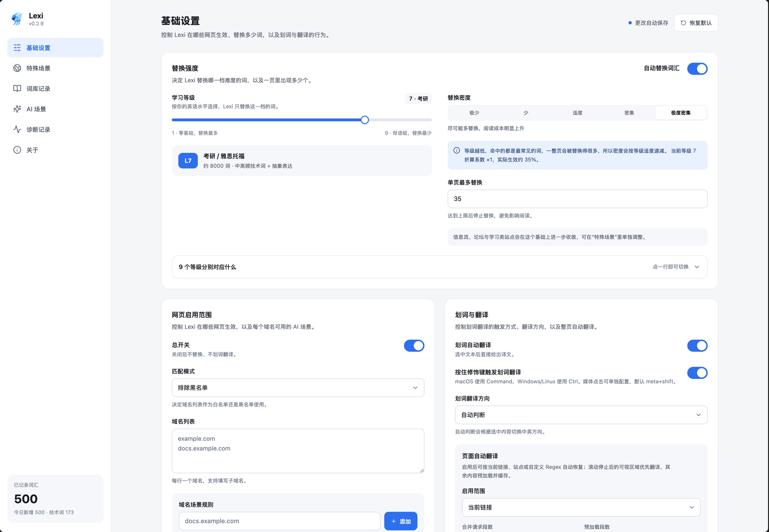This screenshot has height=532, width=769.
Task: Click the arrow of the 排除黑名单 dropdown
Action: 415,388
